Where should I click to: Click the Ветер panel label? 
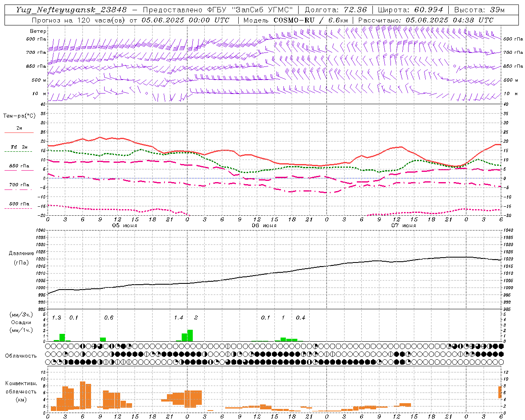(38, 31)
